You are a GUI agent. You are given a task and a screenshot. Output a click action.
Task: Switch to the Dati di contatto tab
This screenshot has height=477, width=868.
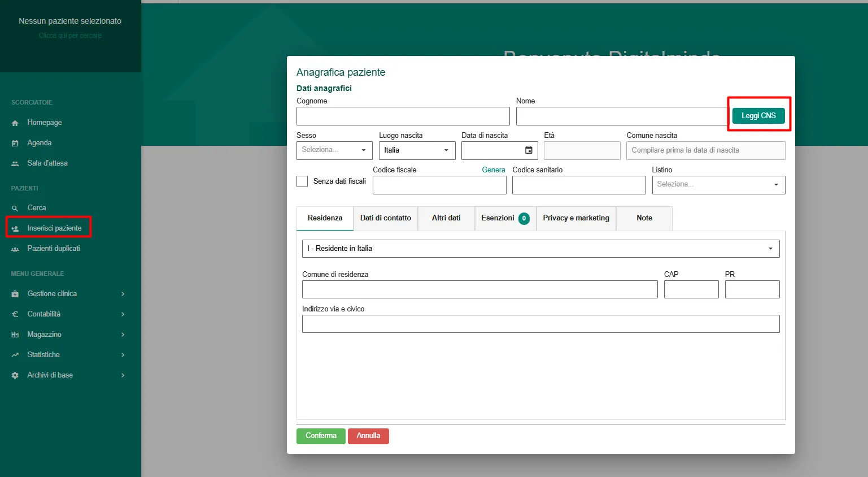tap(386, 218)
